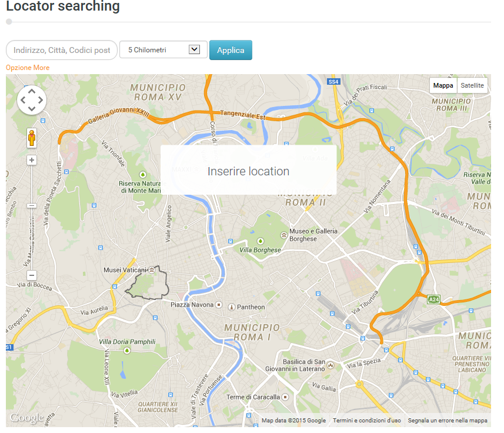Focus the Indirizzo, Città, Codici postali field
This screenshot has height=433, width=504.
pos(62,50)
